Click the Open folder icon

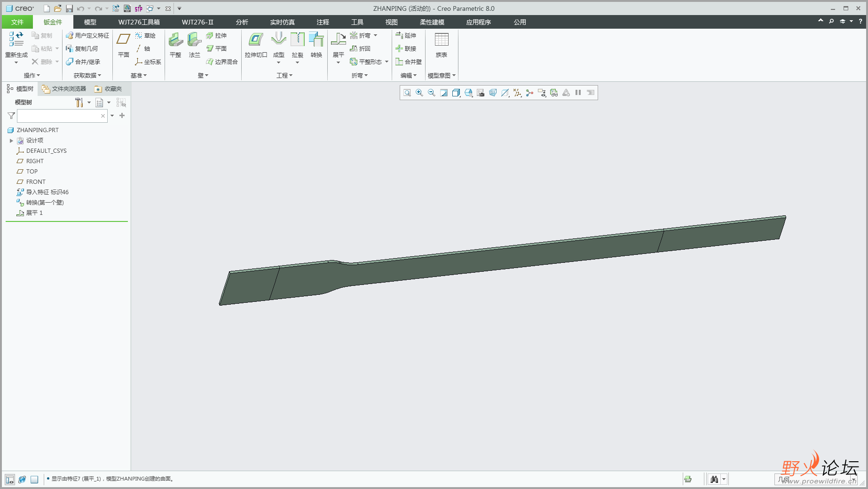coord(58,8)
